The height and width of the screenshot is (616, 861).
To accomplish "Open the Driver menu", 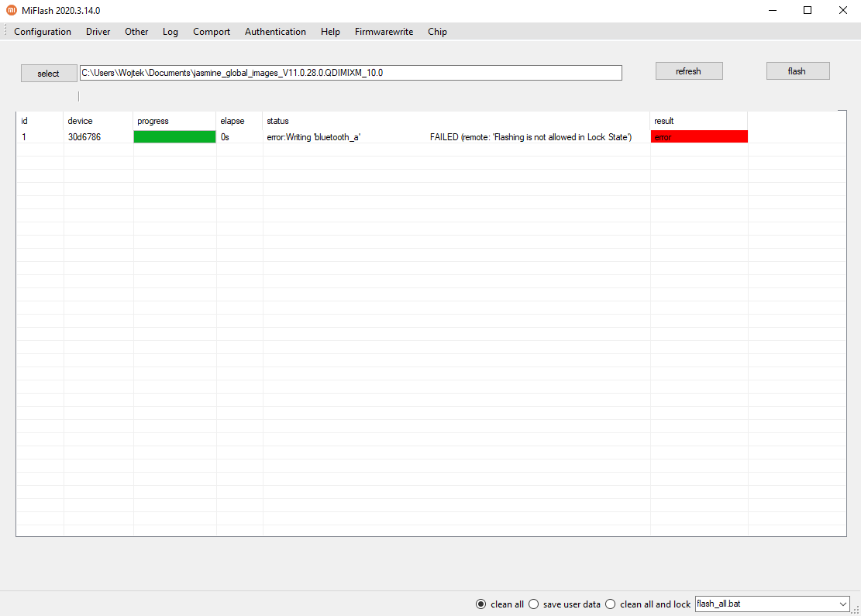I will tap(98, 32).
